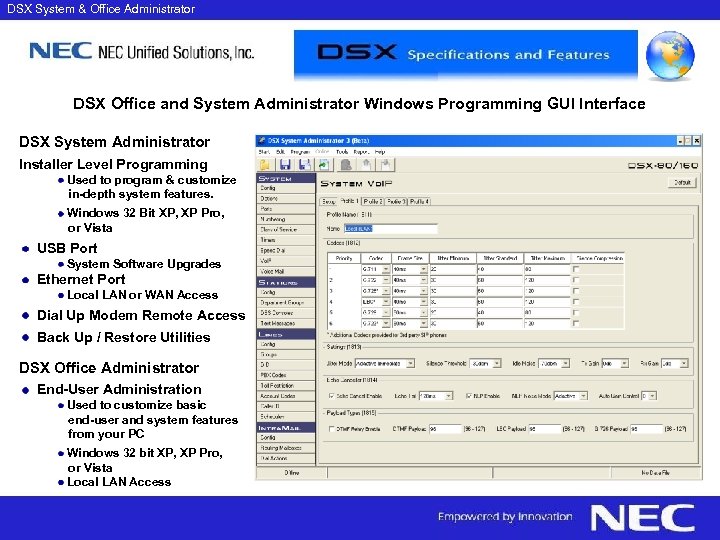Open System Speed Dial in the sidebar

pos(286,250)
